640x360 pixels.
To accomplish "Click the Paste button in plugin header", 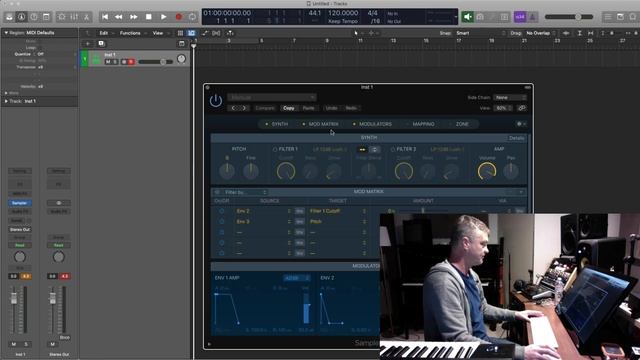I will coord(309,108).
